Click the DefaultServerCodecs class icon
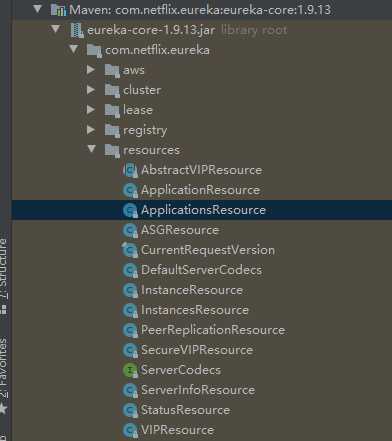 click(130, 271)
